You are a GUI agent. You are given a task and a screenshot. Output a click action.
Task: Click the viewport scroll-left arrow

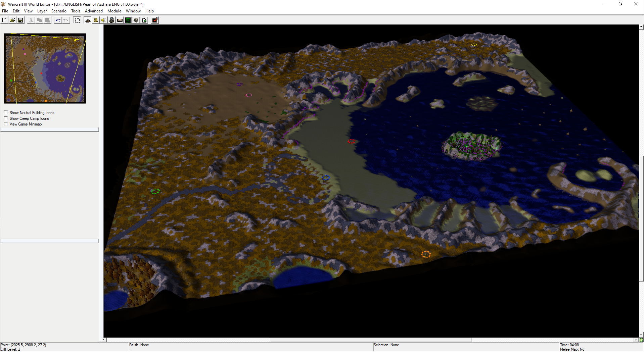pyautogui.click(x=104, y=340)
